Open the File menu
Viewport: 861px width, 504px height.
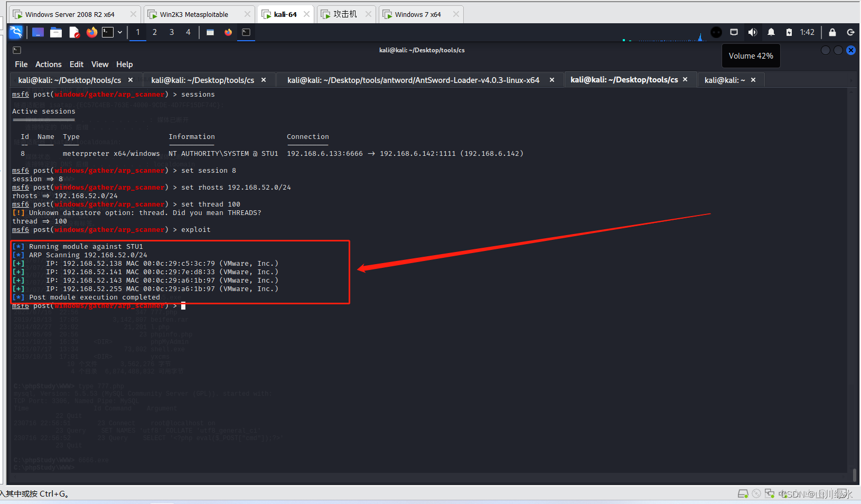(x=21, y=64)
